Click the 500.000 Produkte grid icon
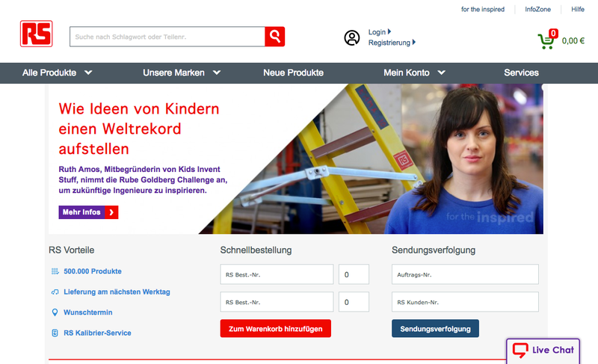598x364 pixels. point(55,271)
